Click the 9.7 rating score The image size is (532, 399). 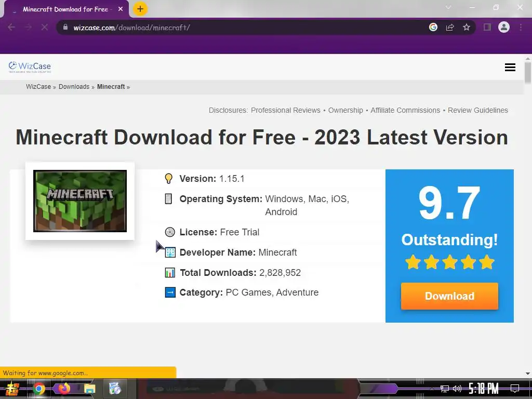[x=449, y=203]
